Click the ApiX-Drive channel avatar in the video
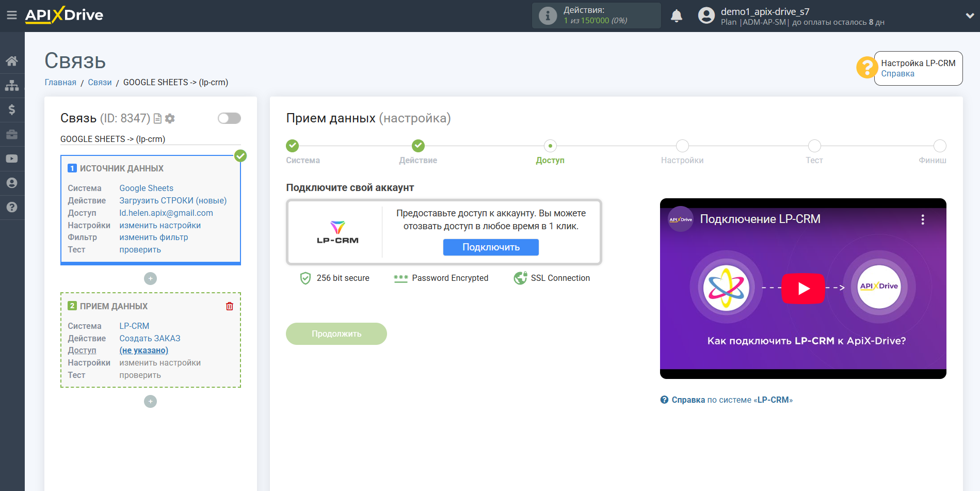Screen dimensions: 980x491 click(x=681, y=219)
